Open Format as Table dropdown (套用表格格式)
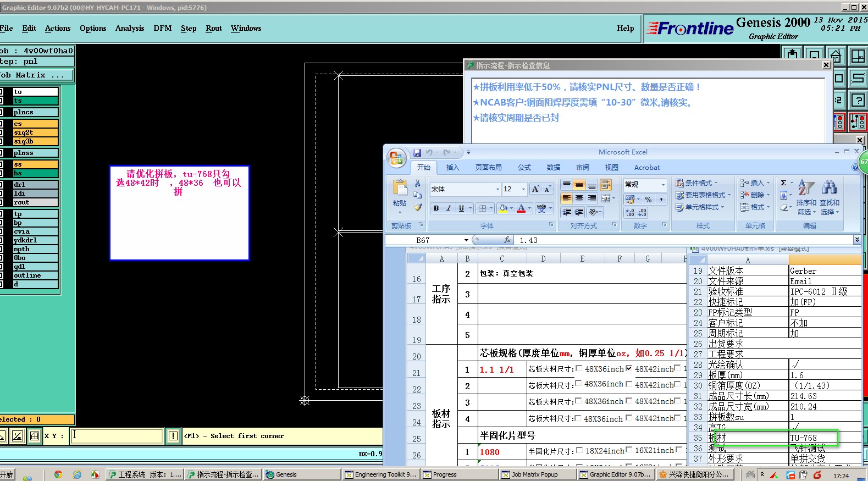This screenshot has width=868, height=481. (x=703, y=195)
